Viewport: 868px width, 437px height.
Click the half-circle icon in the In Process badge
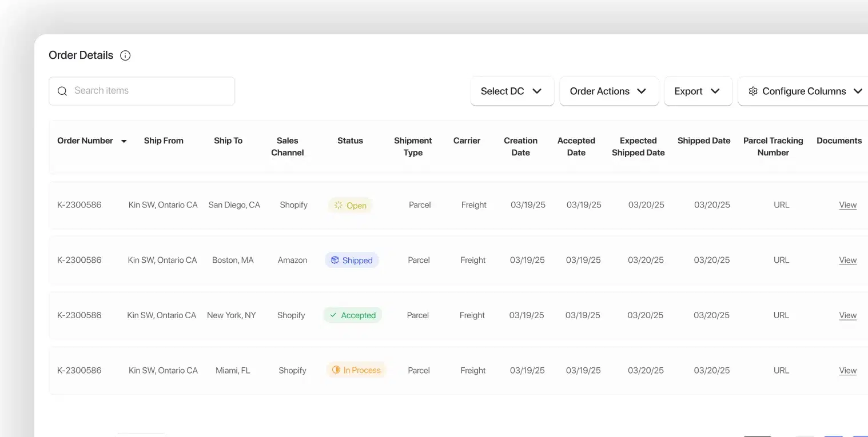(x=336, y=370)
